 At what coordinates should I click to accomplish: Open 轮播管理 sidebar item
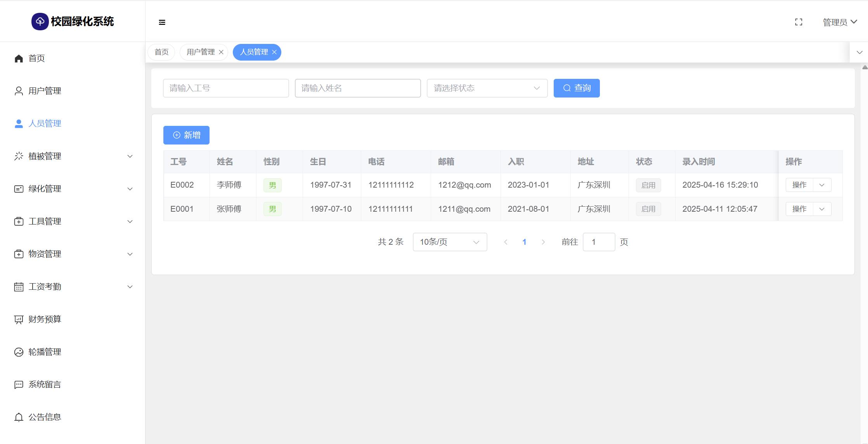tap(45, 352)
